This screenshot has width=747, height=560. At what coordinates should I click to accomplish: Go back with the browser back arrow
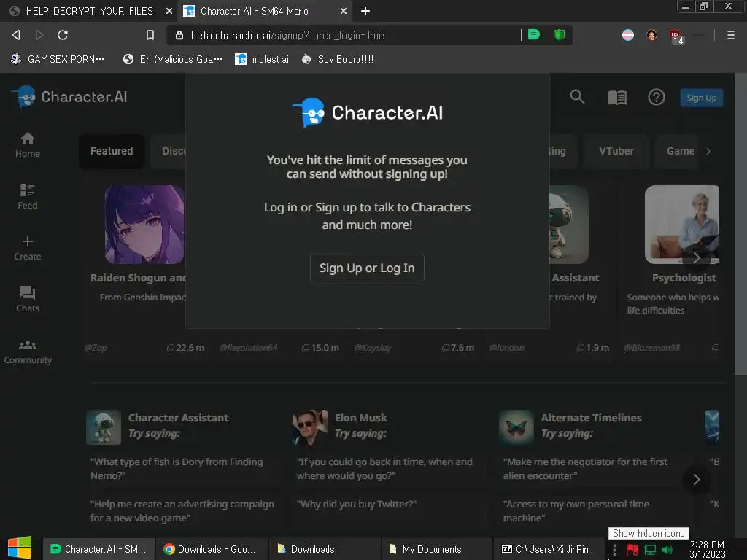[16, 35]
